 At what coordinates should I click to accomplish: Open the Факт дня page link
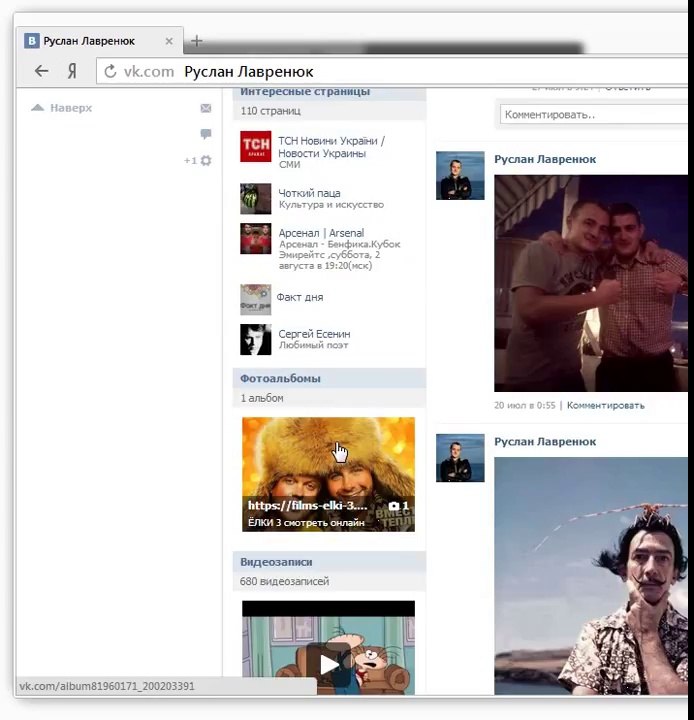pyautogui.click(x=300, y=297)
